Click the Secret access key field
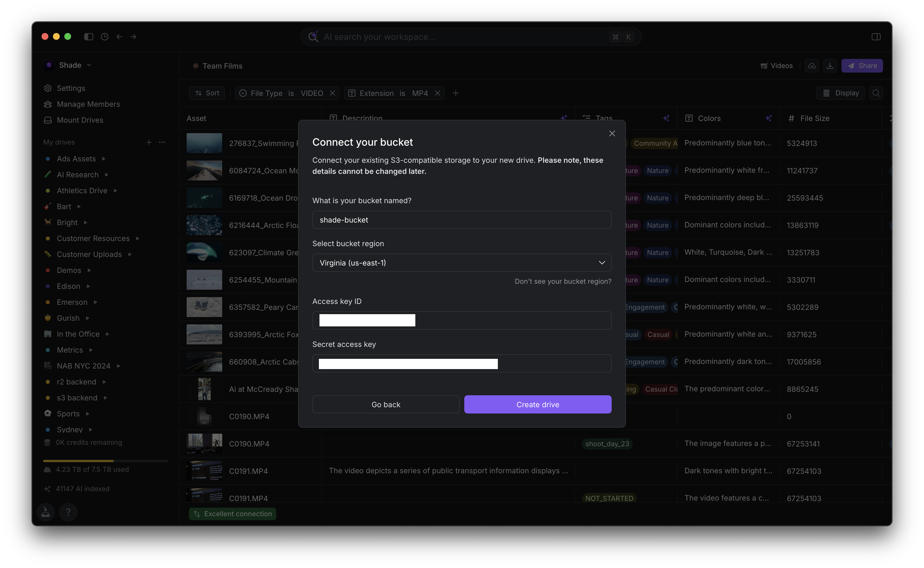Image resolution: width=924 pixels, height=568 pixels. click(461, 363)
